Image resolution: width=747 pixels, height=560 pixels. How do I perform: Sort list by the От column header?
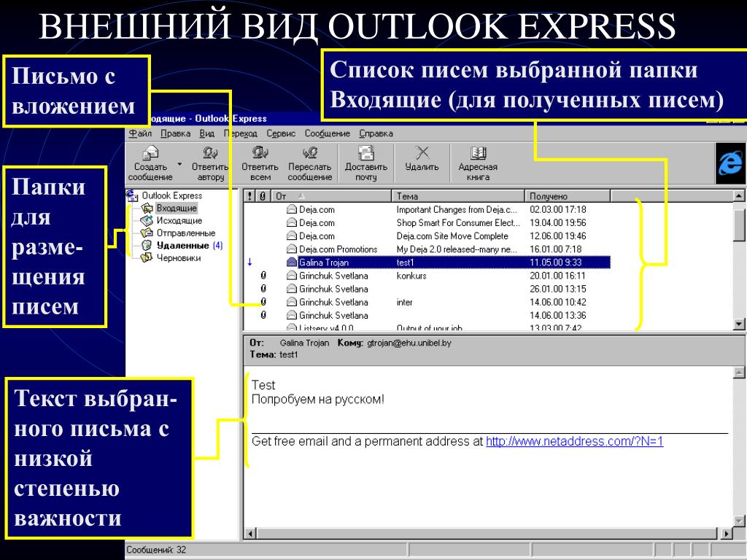pos(331,195)
